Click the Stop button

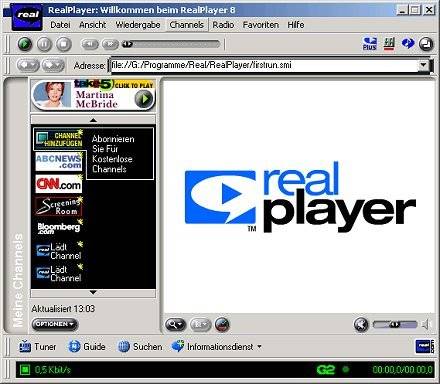(x=64, y=44)
